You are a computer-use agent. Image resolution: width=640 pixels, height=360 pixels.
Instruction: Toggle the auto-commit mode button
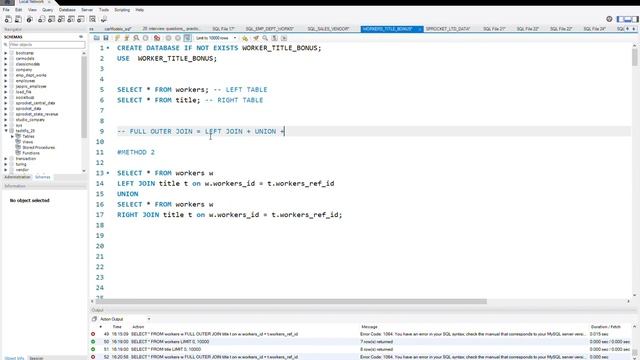[187, 38]
